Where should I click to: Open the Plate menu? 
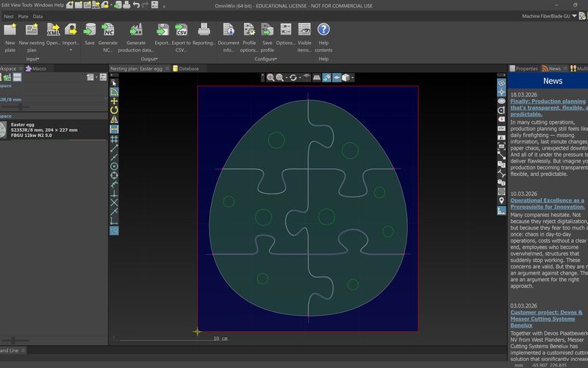point(24,16)
